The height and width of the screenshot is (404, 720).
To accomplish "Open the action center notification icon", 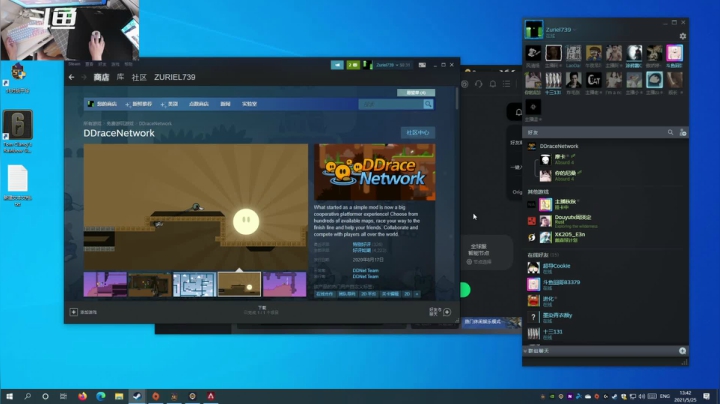I will click(706, 396).
